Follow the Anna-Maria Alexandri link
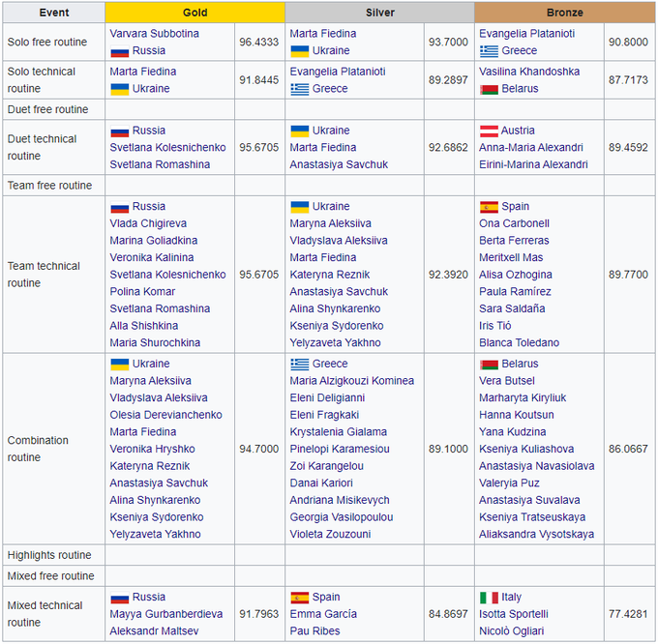The width and height of the screenshot is (658, 644). pyautogui.click(x=530, y=148)
